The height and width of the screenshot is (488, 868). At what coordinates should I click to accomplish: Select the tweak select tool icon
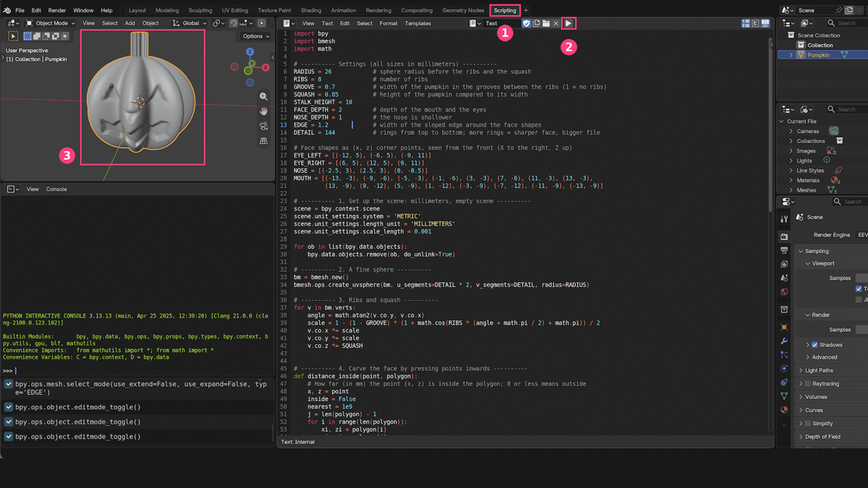click(x=13, y=35)
